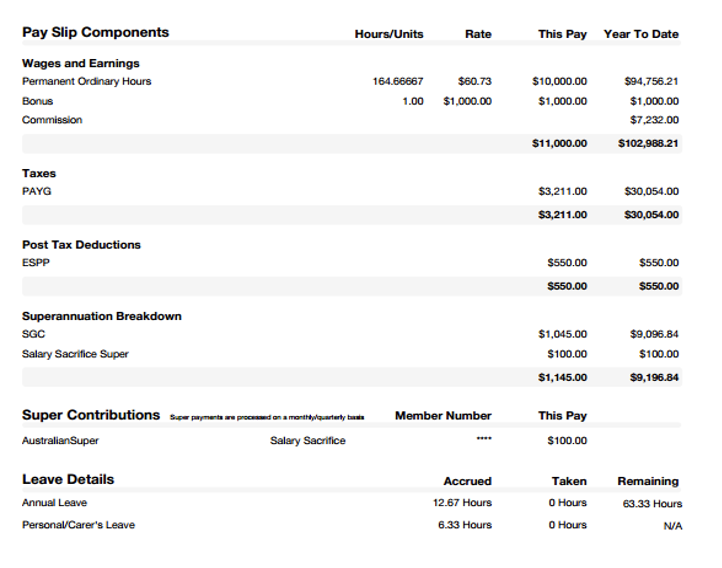The height and width of the screenshot is (568, 722).
Task: Select the $102,988.21 year-to-date total
Action: click(x=648, y=143)
